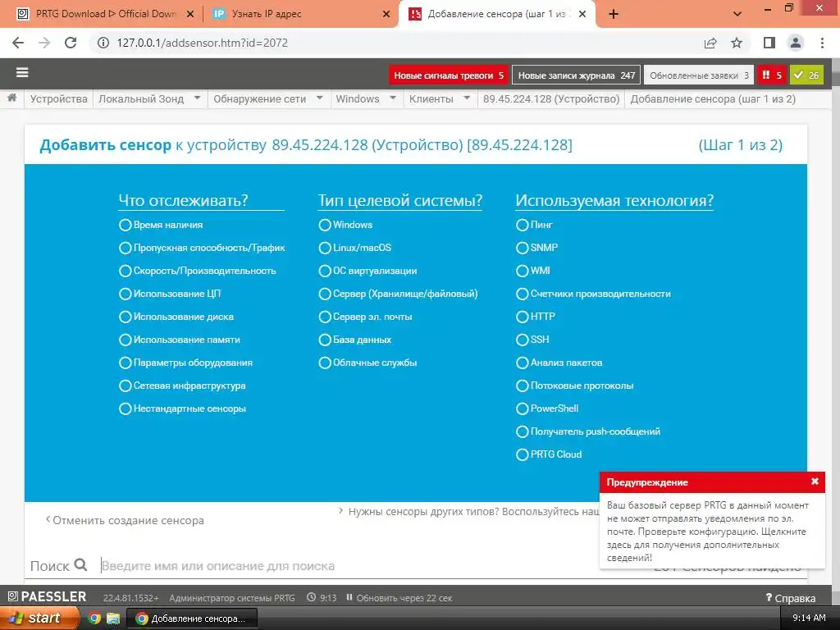This screenshot has width=840, height=630.
Task: Open file explorer from quick launch
Action: click(113, 619)
